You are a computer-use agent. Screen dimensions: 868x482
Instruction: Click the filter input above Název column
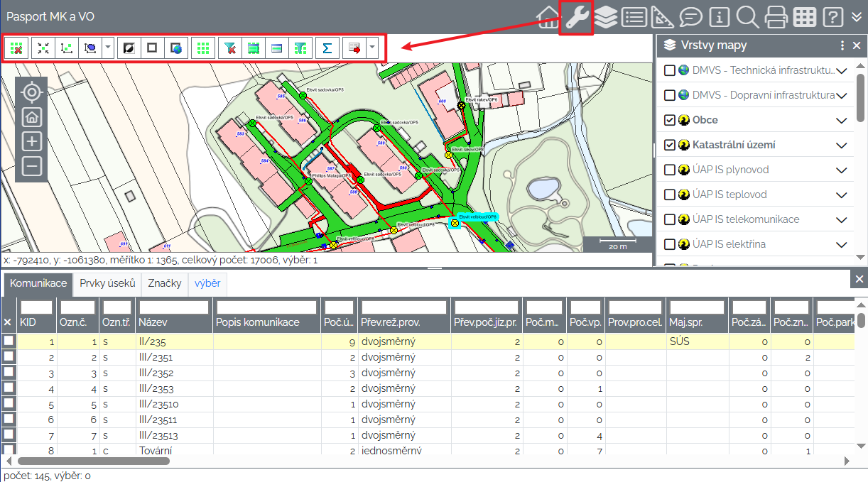click(173, 307)
